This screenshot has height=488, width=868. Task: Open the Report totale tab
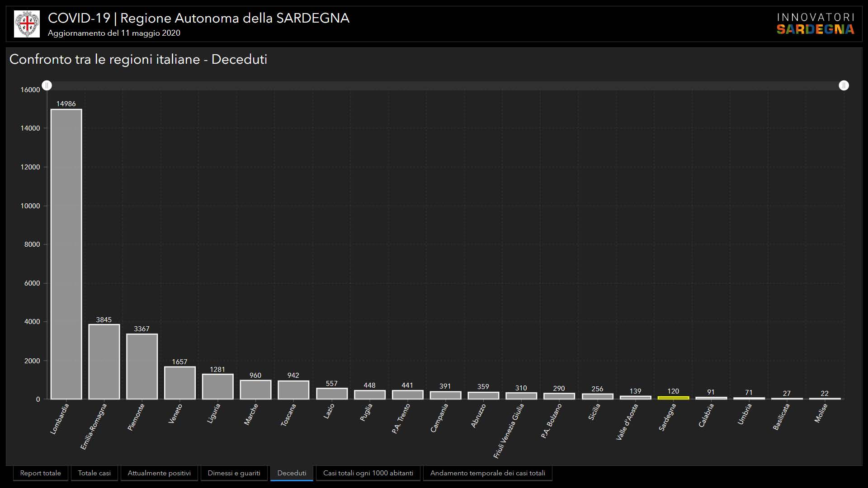tap(41, 473)
